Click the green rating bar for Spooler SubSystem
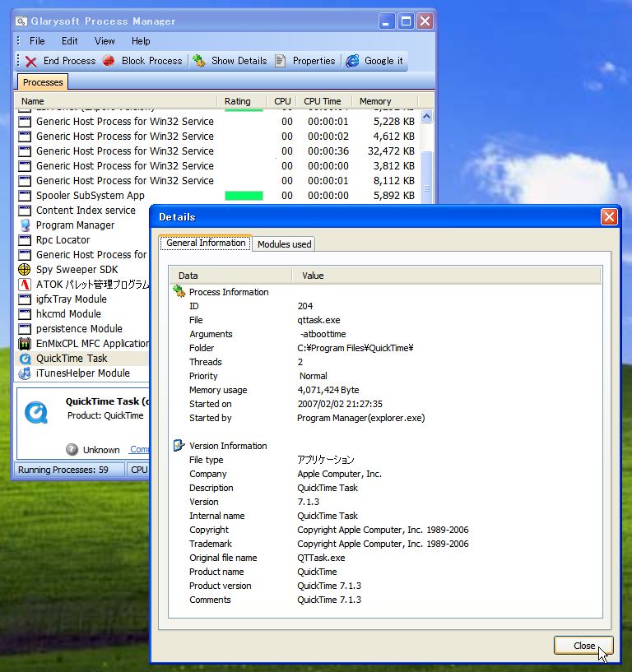 coord(244,196)
